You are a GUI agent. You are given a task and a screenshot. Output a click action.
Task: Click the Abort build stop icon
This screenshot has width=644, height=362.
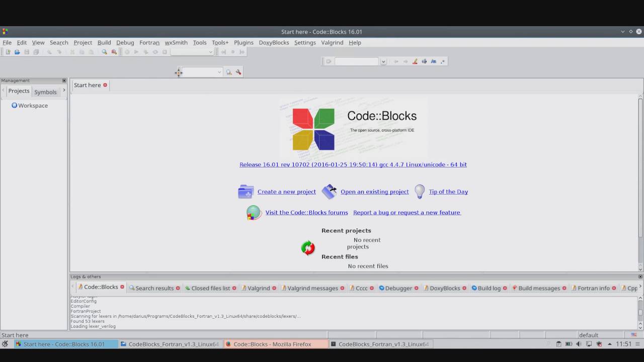pyautogui.click(x=165, y=52)
